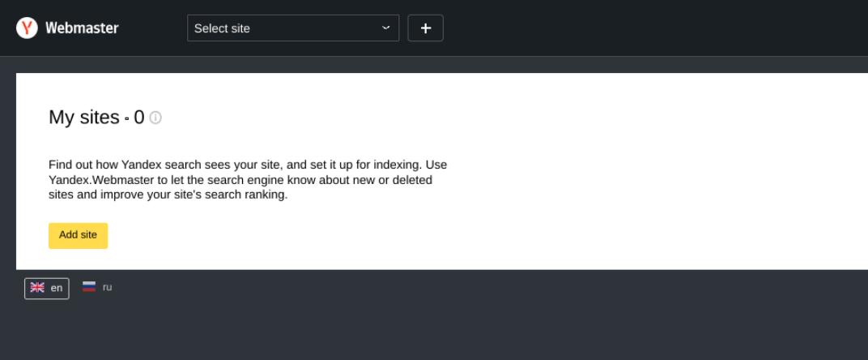Screen dimensions: 868x360
Task: Click the Russian flag icon
Action: tap(89, 287)
